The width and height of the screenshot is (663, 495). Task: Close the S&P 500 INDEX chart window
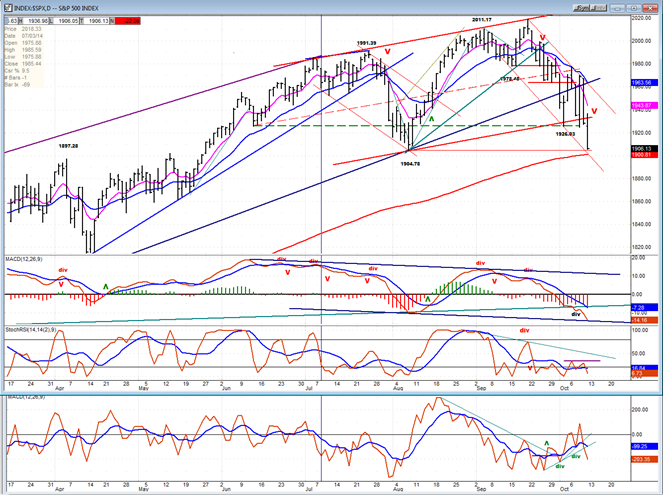pyautogui.click(x=650, y=8)
